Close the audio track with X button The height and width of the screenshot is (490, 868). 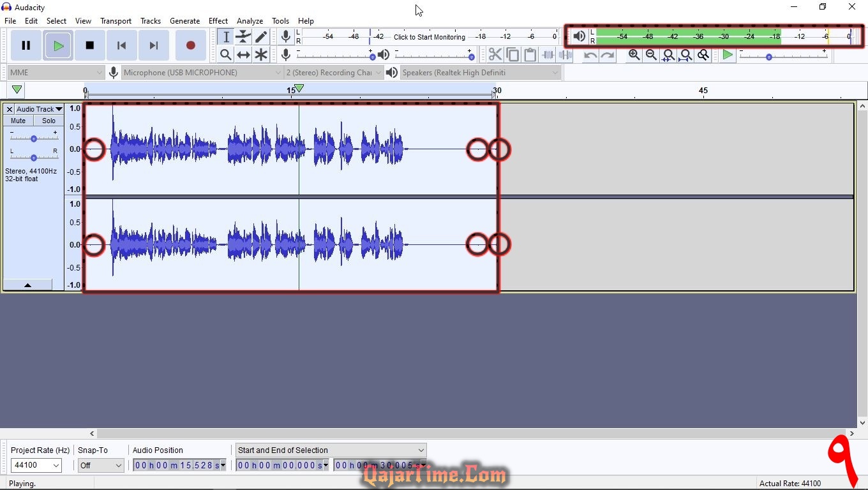[x=9, y=109]
